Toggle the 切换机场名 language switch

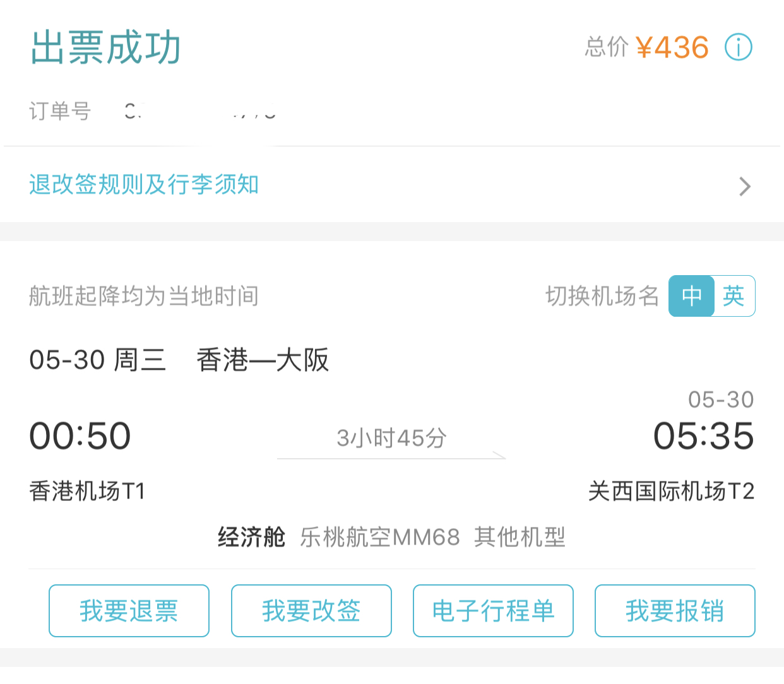(711, 296)
